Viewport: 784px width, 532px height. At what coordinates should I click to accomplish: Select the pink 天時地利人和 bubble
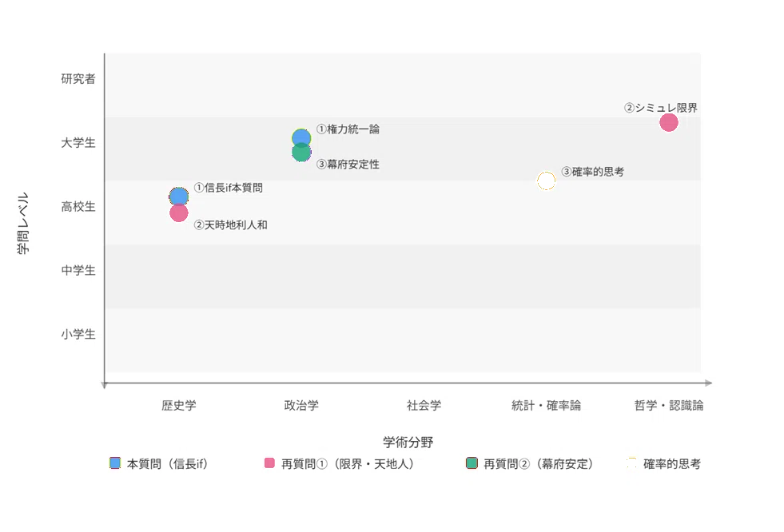click(178, 212)
